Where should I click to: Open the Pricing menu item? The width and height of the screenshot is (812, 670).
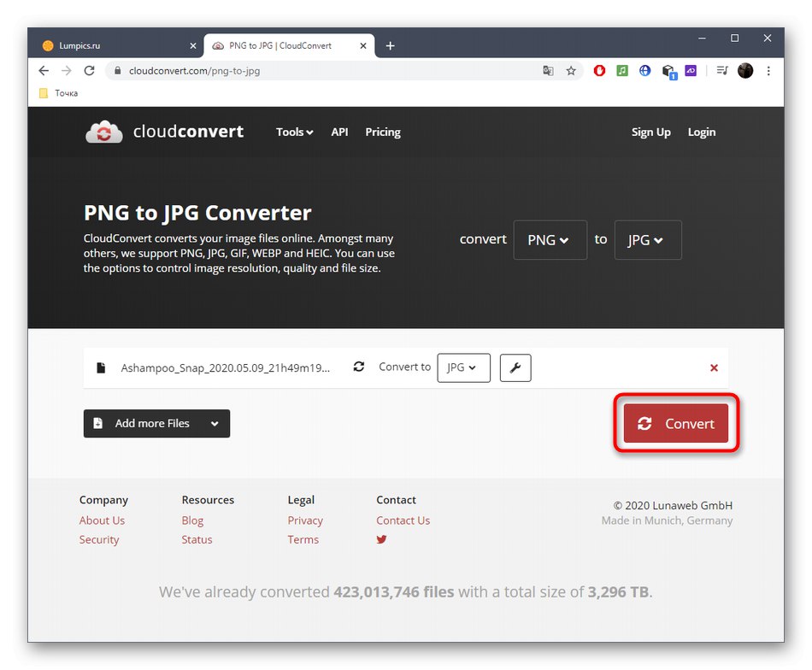click(383, 132)
